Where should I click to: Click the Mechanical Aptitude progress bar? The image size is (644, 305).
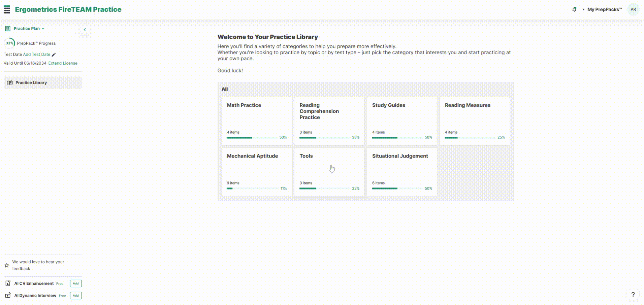pyautogui.click(x=253, y=189)
